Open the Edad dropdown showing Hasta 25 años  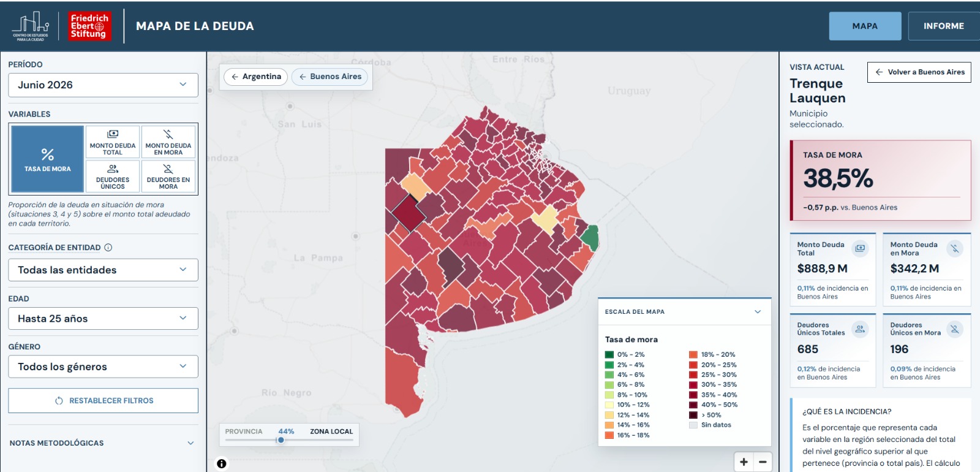tap(103, 319)
